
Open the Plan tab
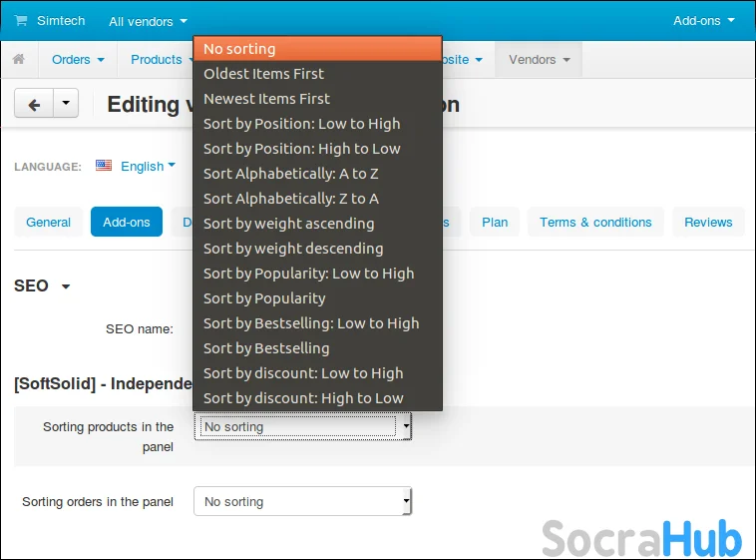click(495, 222)
